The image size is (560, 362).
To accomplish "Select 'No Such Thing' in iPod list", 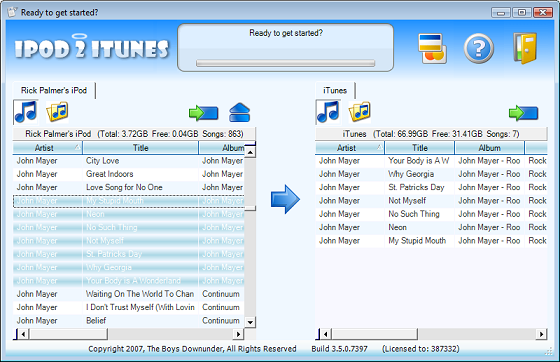I will [x=129, y=227].
